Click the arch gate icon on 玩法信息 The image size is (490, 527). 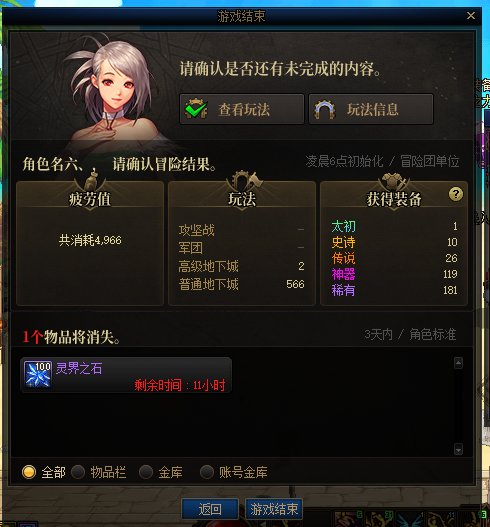click(324, 110)
